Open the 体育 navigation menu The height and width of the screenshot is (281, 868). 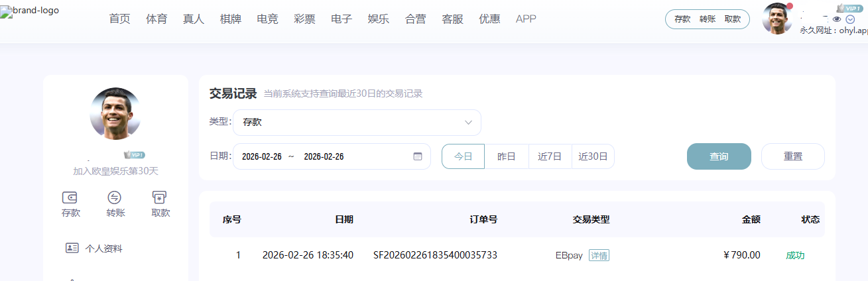click(x=156, y=19)
